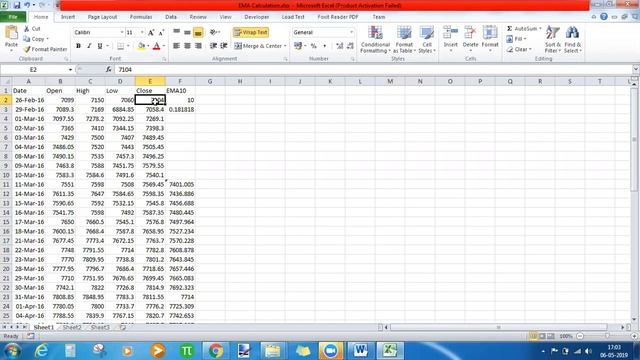Apply center text alignment
This screenshot has width=640, height=360.
coord(187,46)
